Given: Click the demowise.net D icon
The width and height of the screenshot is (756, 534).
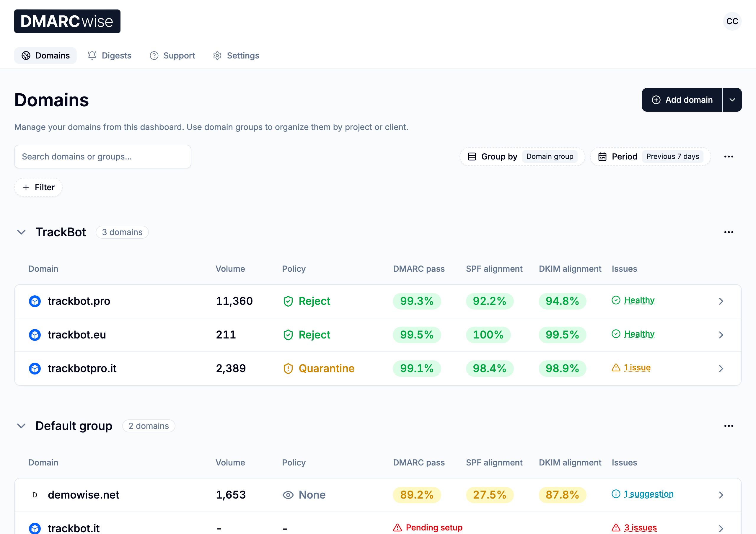Looking at the screenshot, I should point(35,495).
